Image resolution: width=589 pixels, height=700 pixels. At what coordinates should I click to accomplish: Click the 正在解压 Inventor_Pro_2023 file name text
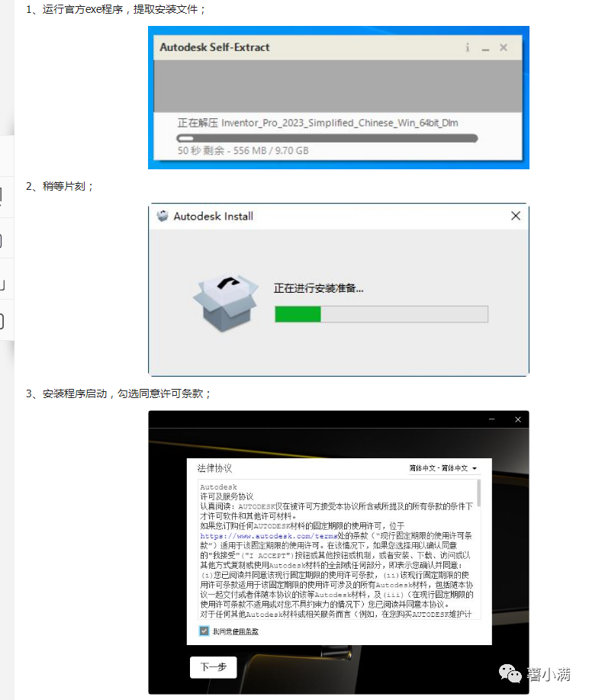click(x=317, y=123)
